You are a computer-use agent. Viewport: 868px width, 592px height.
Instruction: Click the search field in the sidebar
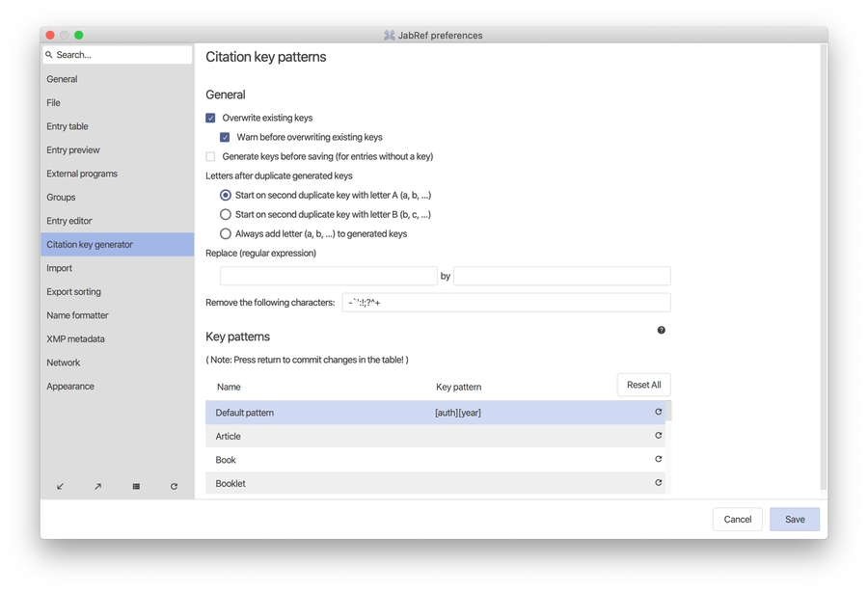(116, 55)
